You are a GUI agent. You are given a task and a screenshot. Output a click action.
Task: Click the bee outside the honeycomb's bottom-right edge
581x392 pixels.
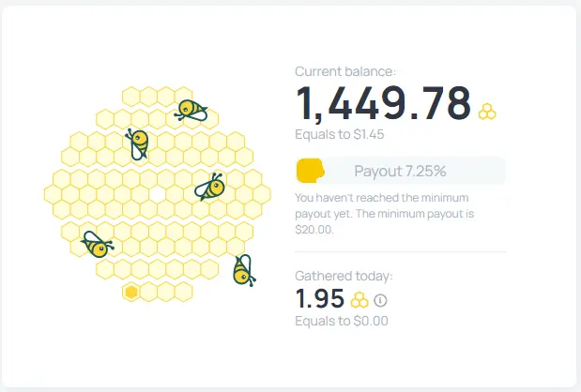[x=243, y=271]
